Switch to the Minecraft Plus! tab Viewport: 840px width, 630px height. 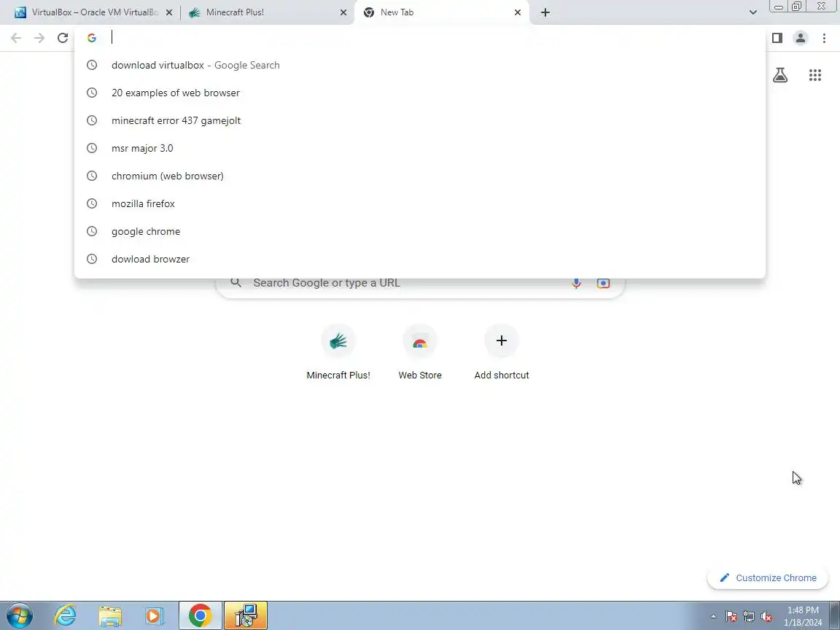click(267, 12)
